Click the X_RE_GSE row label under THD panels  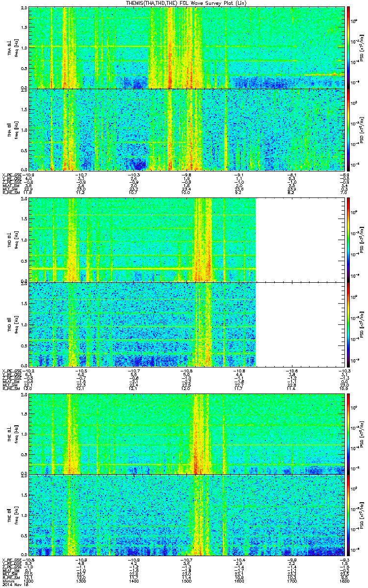click(x=11, y=371)
